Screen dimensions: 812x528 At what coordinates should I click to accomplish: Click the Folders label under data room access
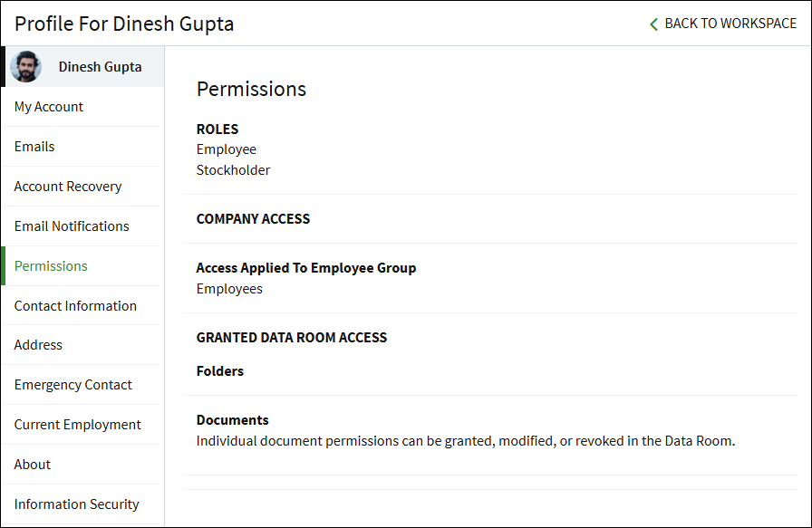click(x=220, y=371)
